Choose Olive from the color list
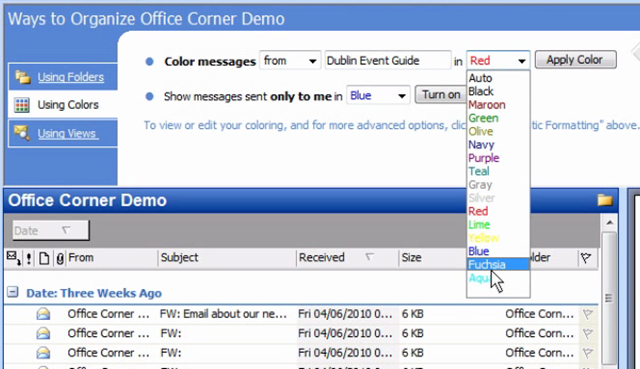 [x=498, y=131]
